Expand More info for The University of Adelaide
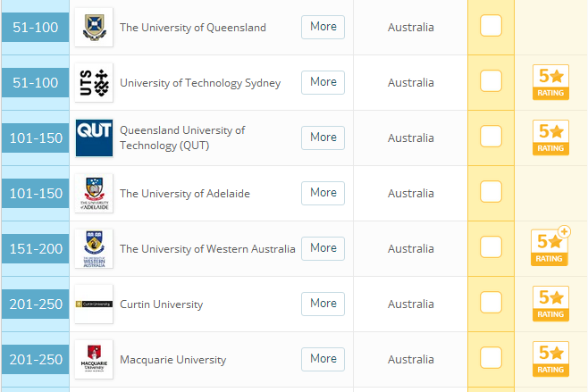 323,193
